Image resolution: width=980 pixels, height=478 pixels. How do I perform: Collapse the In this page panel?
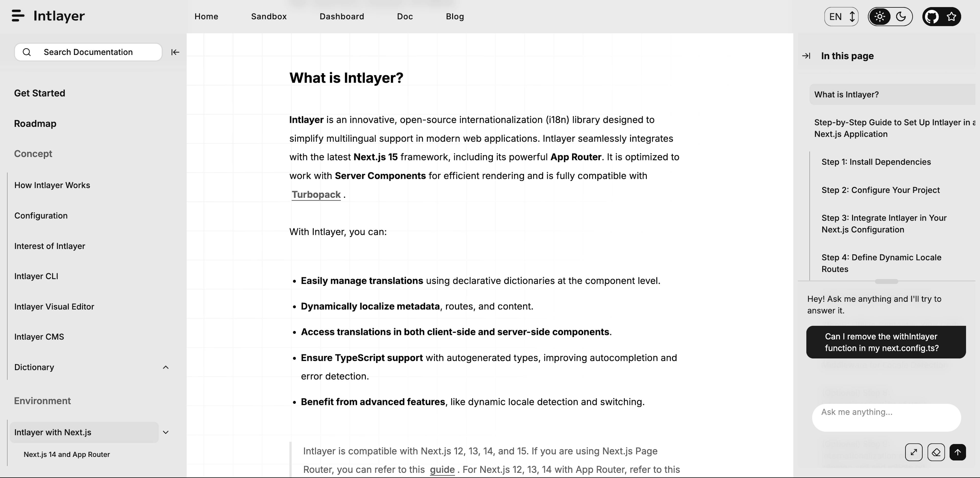click(806, 56)
